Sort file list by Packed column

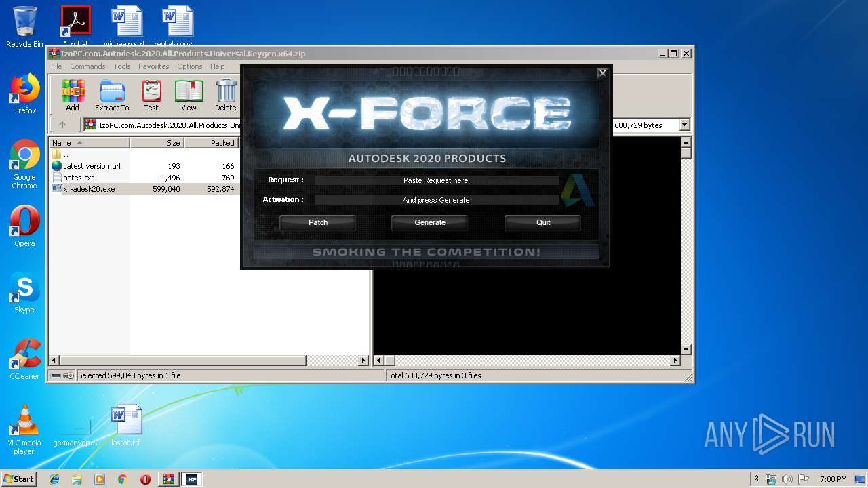point(211,143)
